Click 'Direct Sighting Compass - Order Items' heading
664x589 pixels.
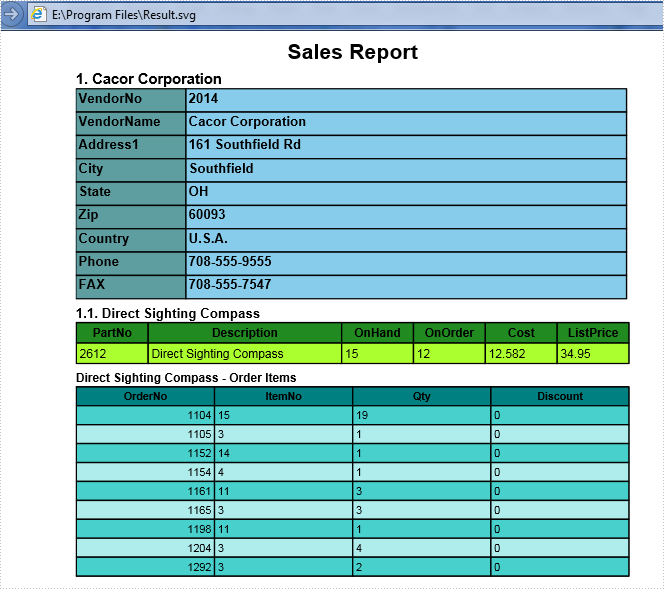[x=186, y=377]
